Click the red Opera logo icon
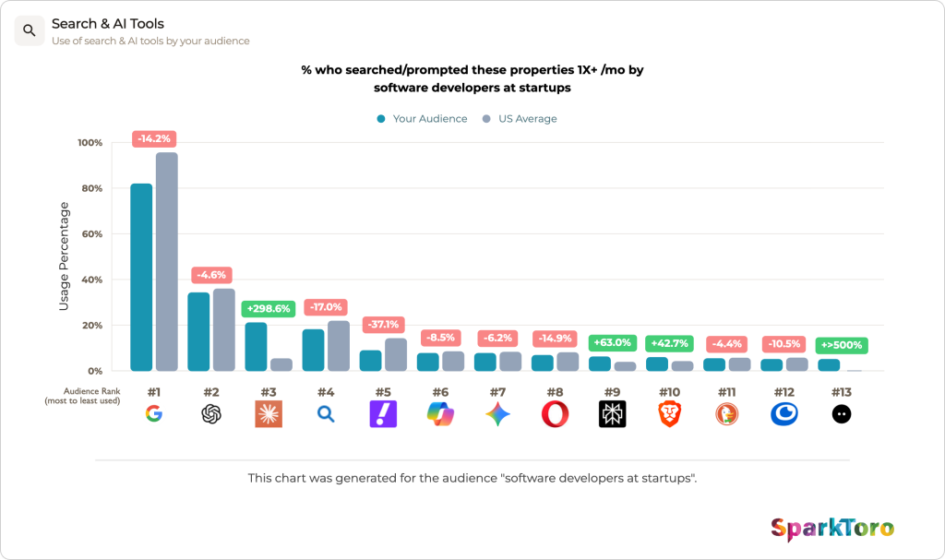 (555, 414)
